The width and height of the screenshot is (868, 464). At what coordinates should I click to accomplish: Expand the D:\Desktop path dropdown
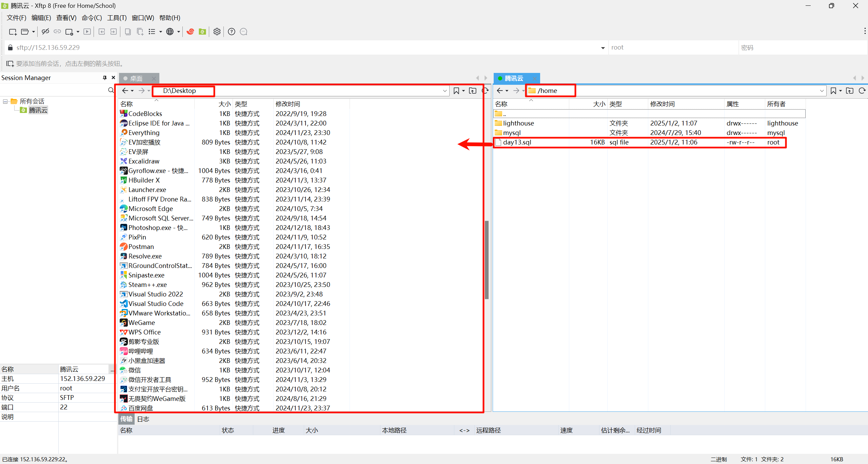coord(445,91)
